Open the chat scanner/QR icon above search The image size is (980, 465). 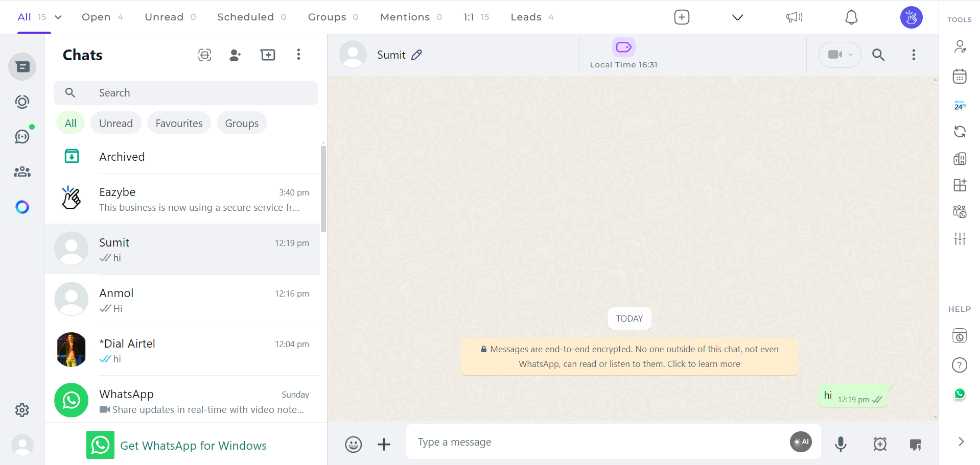[204, 55]
